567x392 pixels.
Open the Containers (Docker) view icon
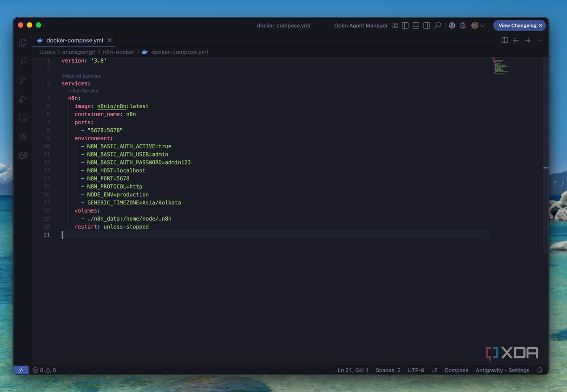23,156
